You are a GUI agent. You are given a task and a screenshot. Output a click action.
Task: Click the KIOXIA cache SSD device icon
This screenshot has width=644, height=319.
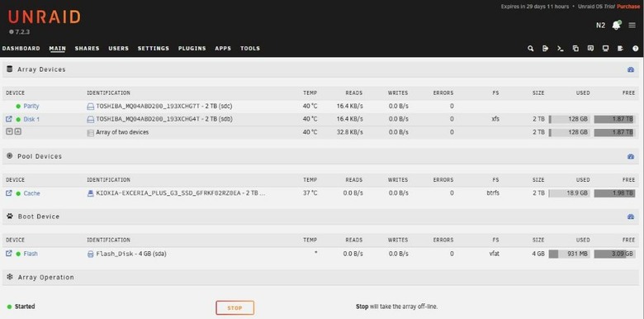point(90,193)
